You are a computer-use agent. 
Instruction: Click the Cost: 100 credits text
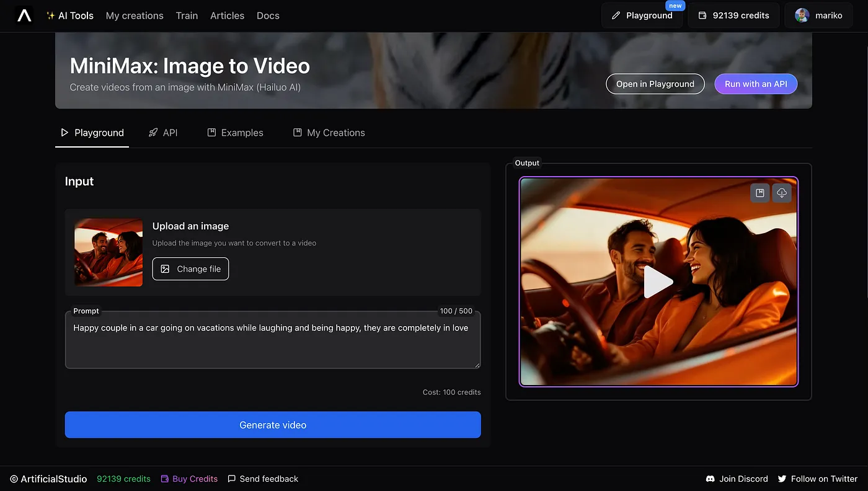pyautogui.click(x=451, y=392)
